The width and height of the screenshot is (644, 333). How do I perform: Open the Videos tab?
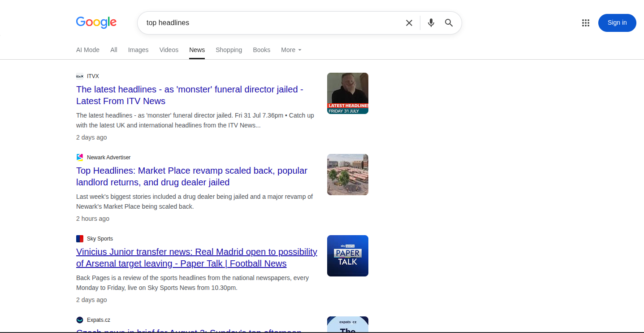tap(169, 50)
